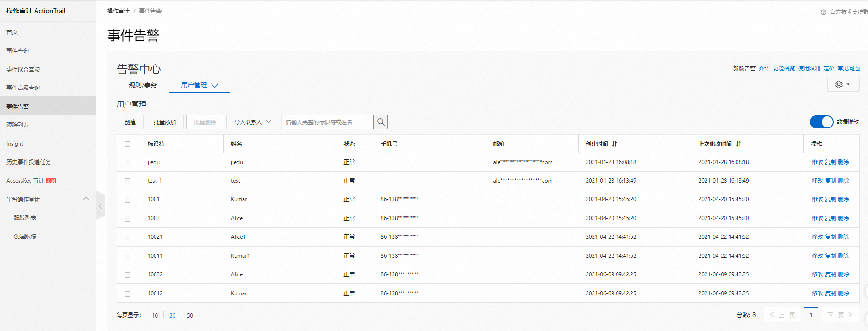Click the 批量添加 button
The width and height of the screenshot is (868, 331).
(x=165, y=122)
